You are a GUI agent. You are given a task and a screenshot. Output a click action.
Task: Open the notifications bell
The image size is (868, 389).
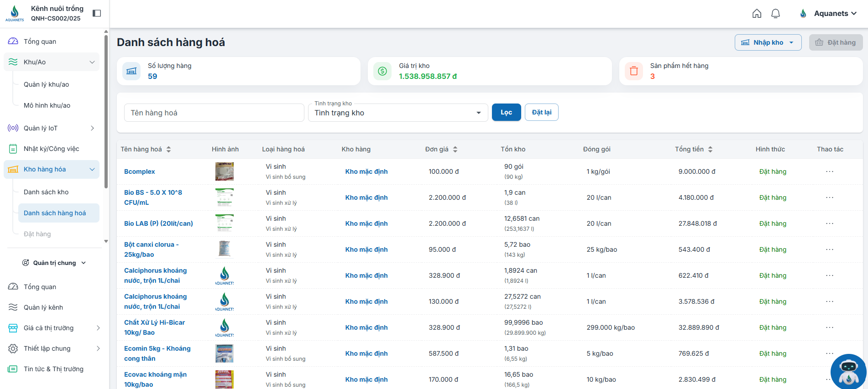(x=775, y=14)
